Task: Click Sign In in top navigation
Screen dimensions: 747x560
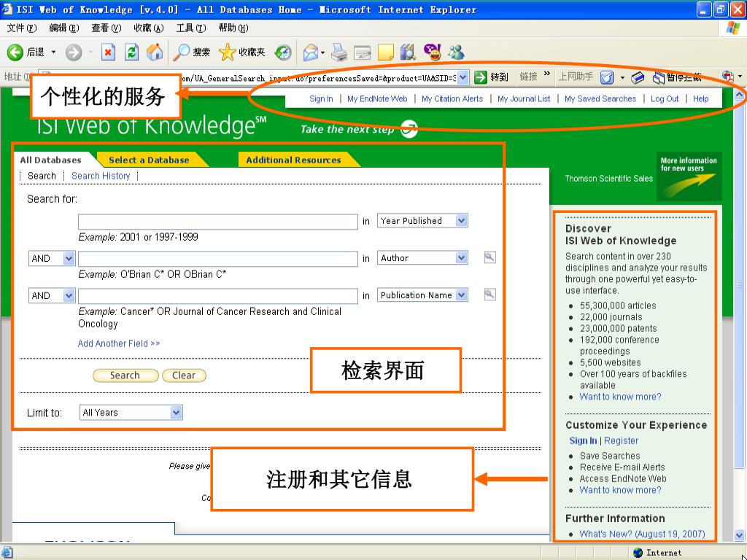Action: [x=321, y=98]
